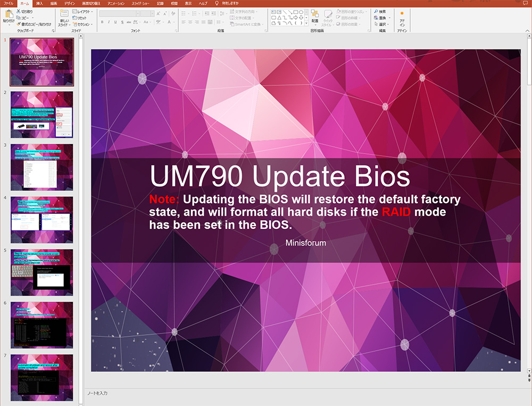Open the comments speech-bubble icon
Screen dimensions: 532x406
[525, 3]
